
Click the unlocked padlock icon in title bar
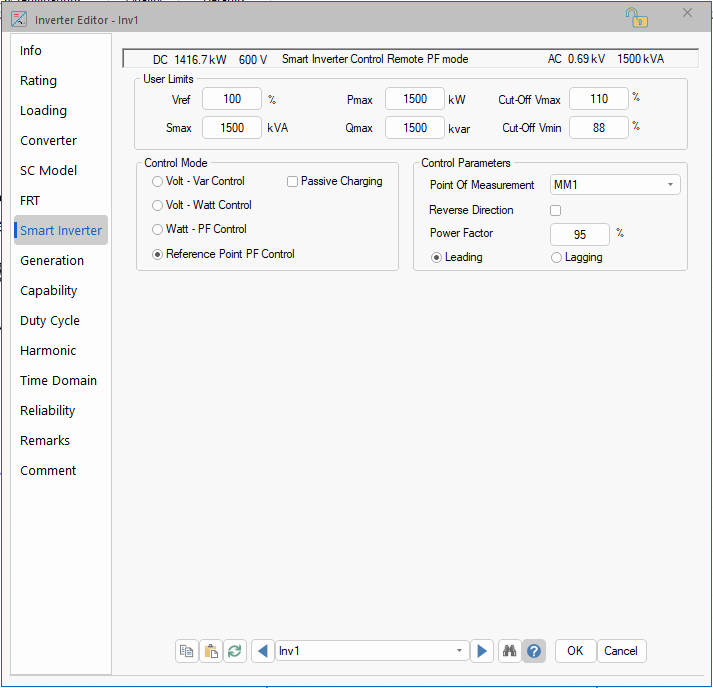pos(635,17)
